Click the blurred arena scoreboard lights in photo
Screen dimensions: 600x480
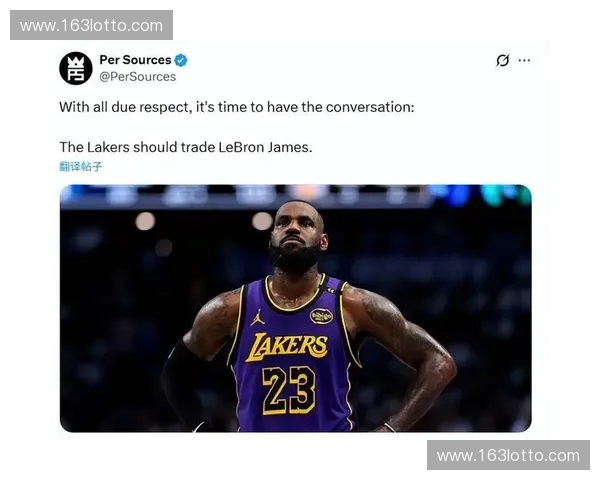click(x=295, y=195)
